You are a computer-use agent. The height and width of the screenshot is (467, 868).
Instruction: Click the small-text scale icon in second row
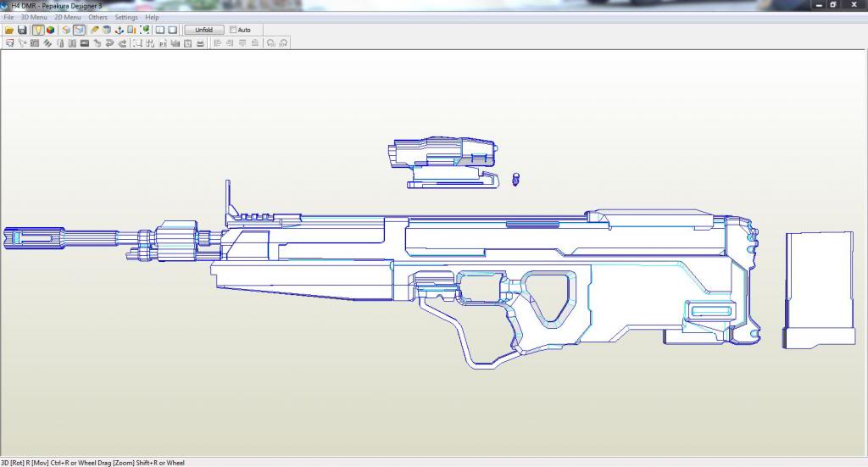click(x=163, y=43)
